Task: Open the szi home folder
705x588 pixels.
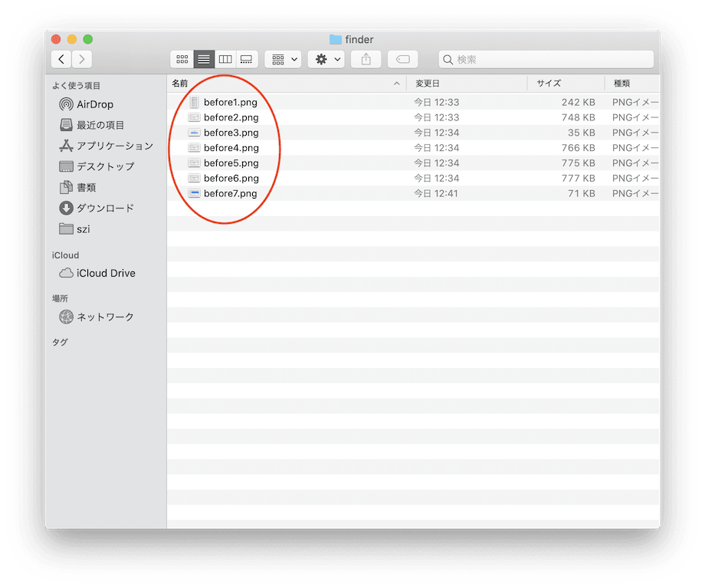Action: (74, 229)
